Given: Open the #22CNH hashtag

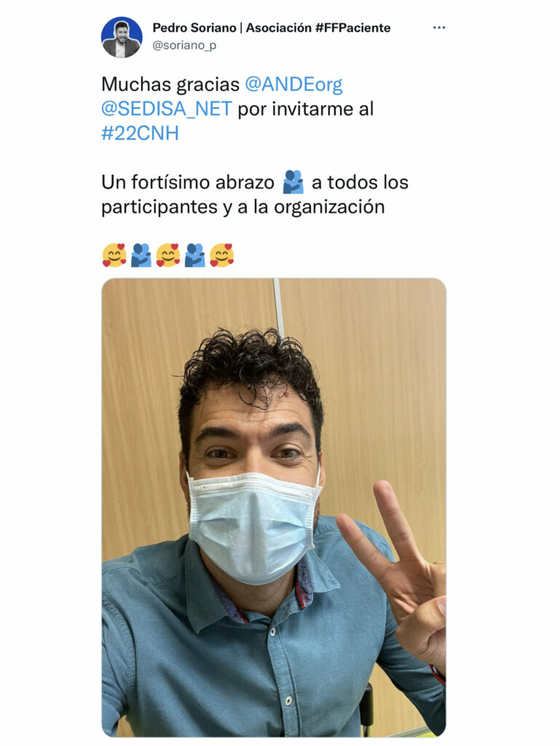Looking at the screenshot, I should pos(141,133).
